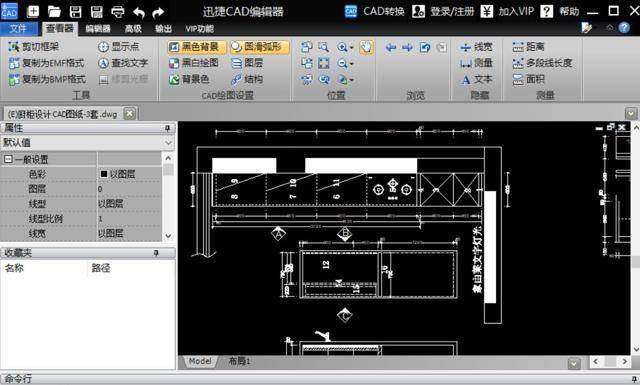Pin the 属性 properties panel
640x385 pixels.
coord(167,128)
